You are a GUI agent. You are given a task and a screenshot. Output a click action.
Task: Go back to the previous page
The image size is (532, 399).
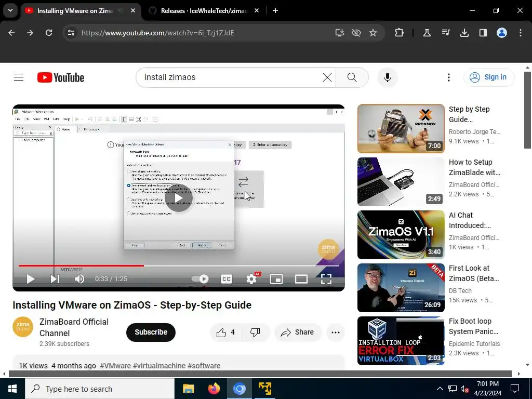[x=11, y=33]
